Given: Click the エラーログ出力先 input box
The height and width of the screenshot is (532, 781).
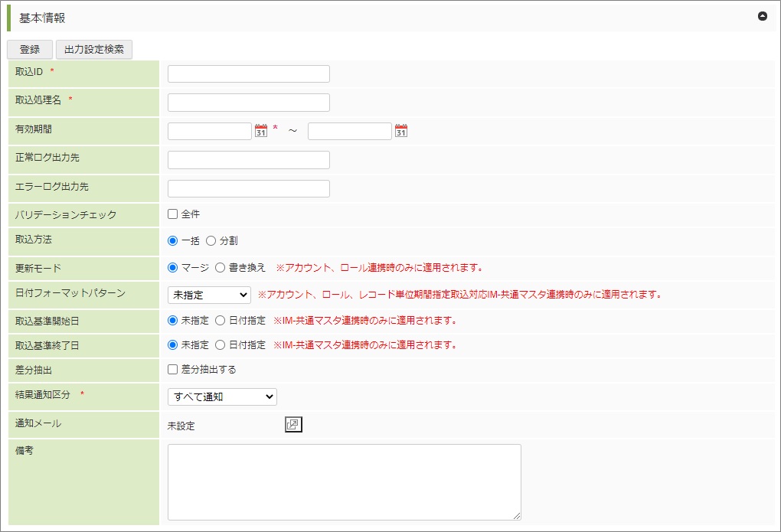Looking at the screenshot, I should pos(248,188).
